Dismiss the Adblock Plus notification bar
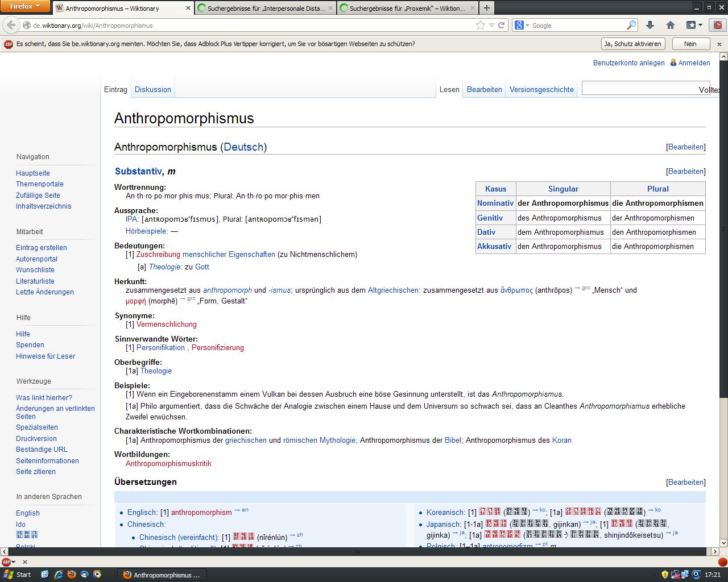728x582 pixels. point(719,44)
